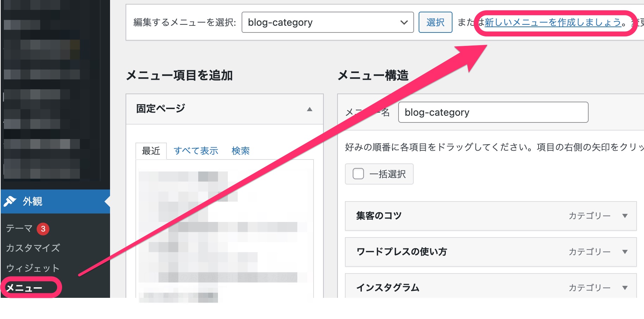This screenshot has width=644, height=319.
Task: Expand the 集客のコツ menu item arrow
Action: 625,216
